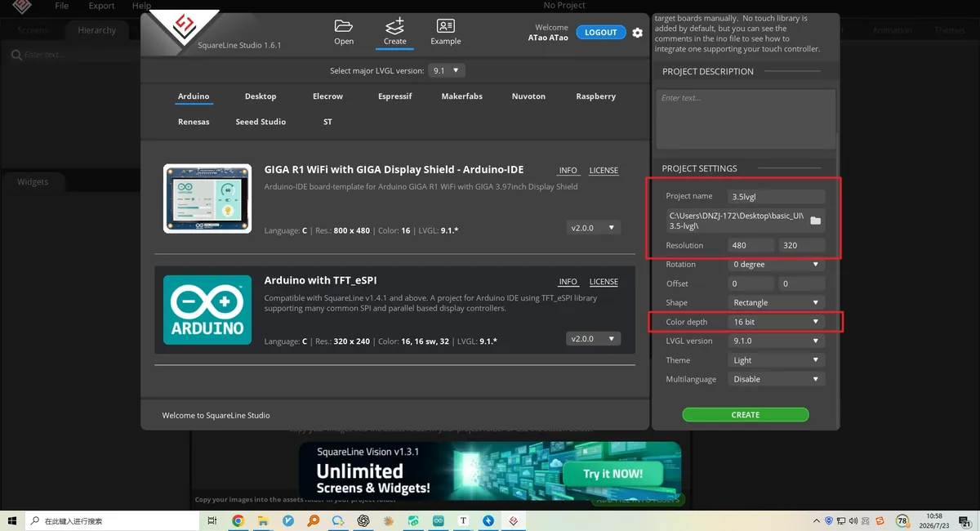Open the Theme dropdown

[x=776, y=360]
